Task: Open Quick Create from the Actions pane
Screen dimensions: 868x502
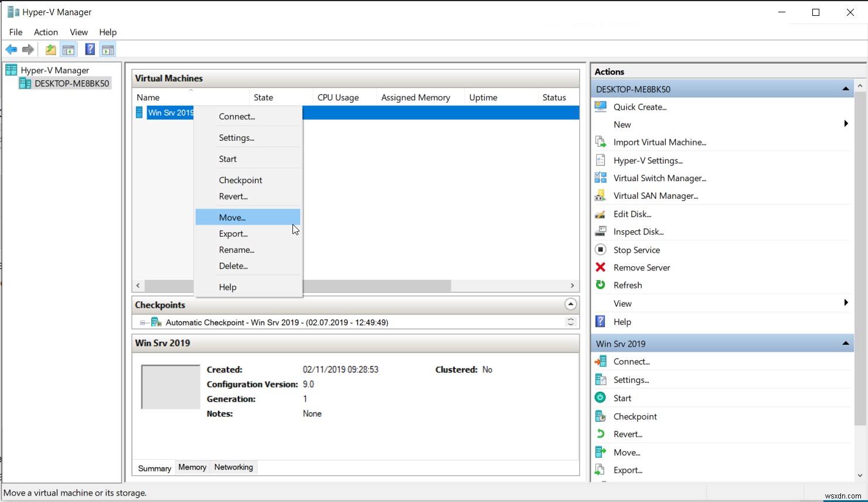Action: coord(638,107)
